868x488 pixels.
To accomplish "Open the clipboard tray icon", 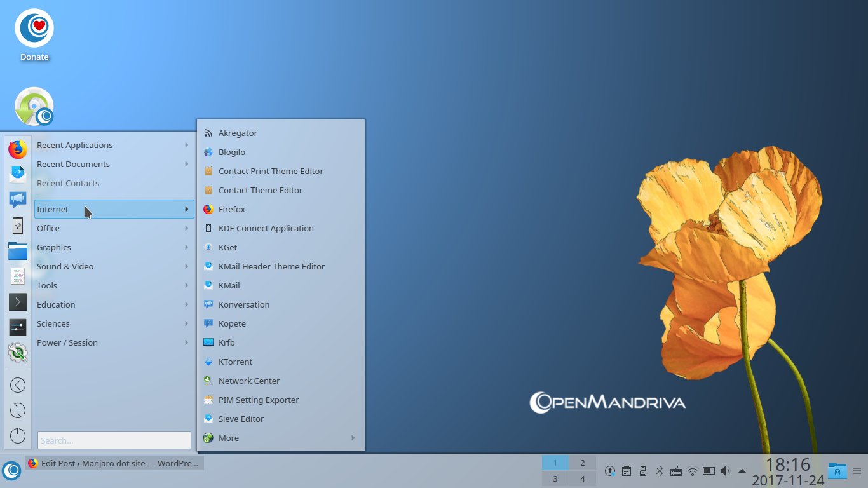I will tap(627, 471).
